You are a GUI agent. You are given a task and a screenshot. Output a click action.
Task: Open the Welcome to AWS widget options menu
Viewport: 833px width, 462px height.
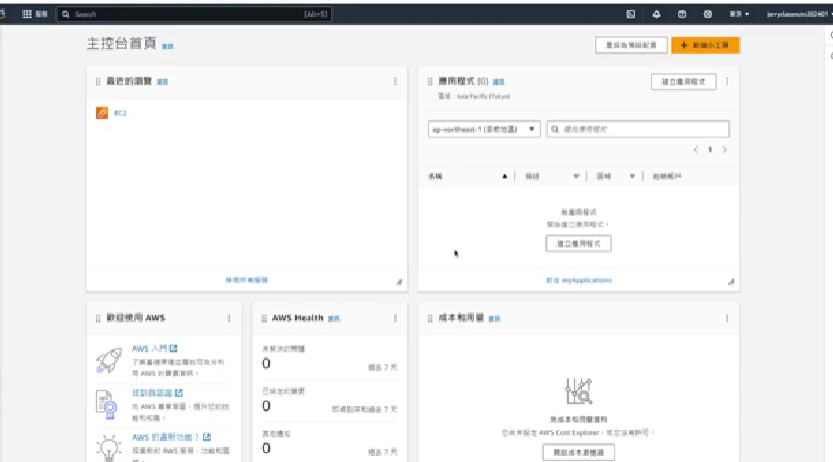229,318
